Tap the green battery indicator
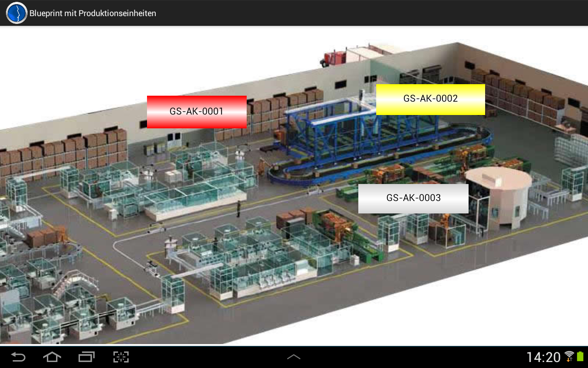588x368 pixels. pyautogui.click(x=580, y=356)
